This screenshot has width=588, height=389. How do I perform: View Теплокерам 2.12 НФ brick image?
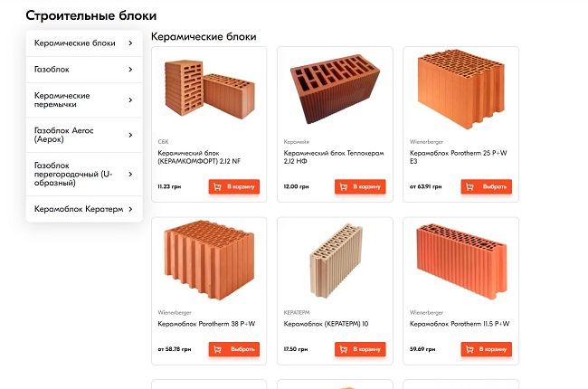click(x=335, y=92)
